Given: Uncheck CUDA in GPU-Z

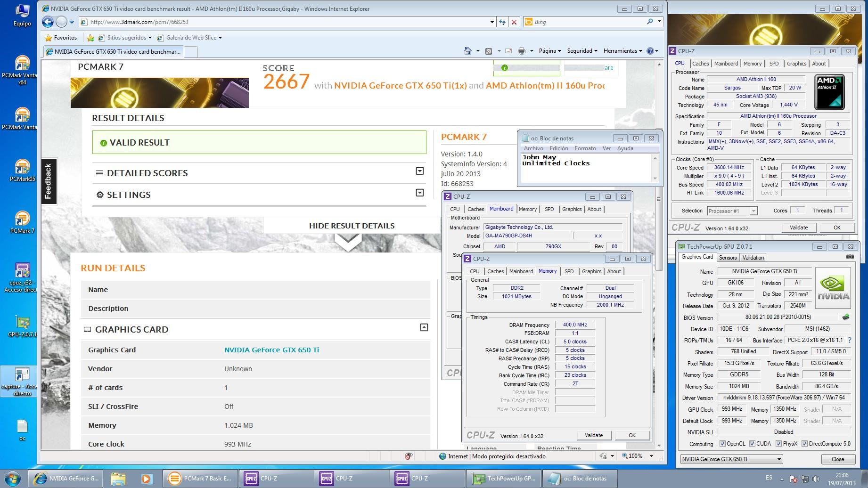Looking at the screenshot, I should point(752,444).
